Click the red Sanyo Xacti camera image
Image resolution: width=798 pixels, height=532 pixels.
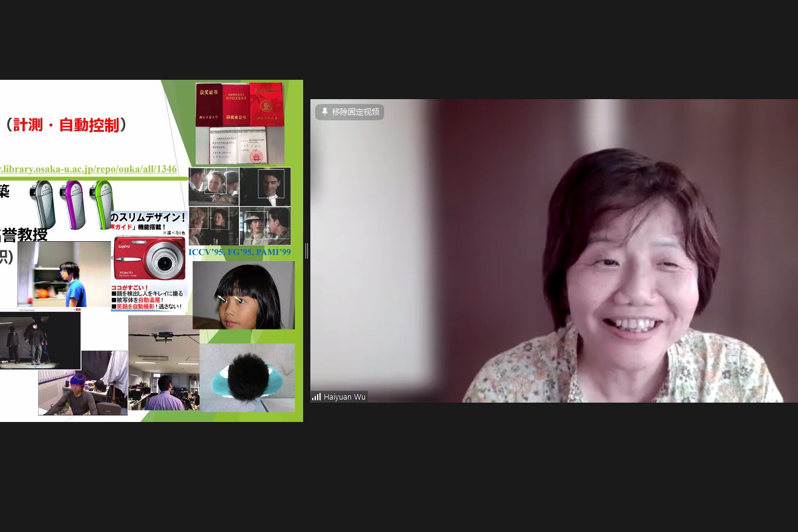click(x=149, y=258)
